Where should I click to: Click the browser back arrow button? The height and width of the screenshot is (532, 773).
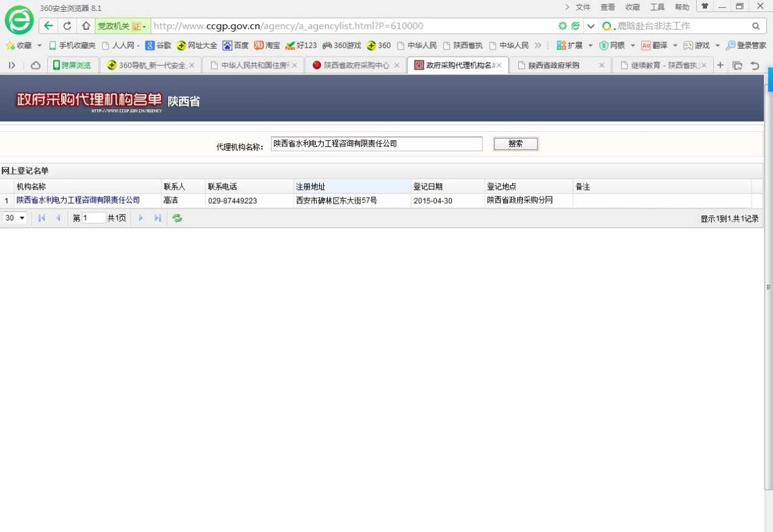coord(48,26)
